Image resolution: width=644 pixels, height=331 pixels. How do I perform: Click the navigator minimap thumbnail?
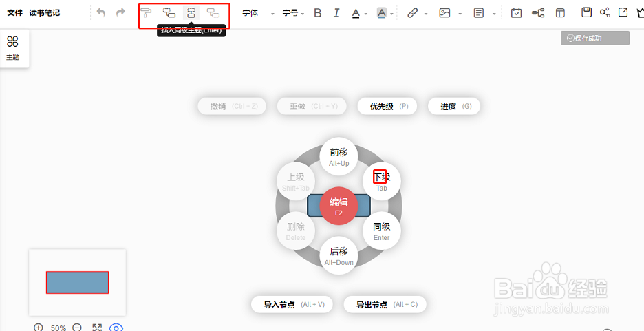[77, 283]
